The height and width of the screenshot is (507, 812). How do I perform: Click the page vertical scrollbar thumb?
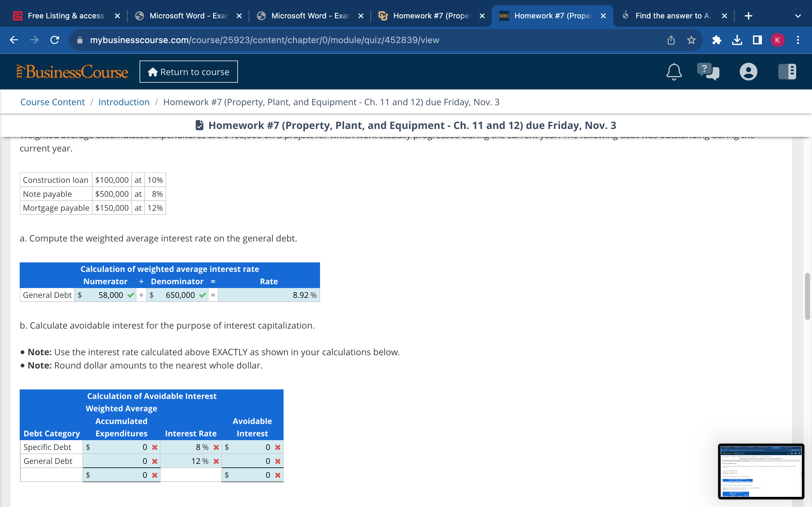[807, 296]
